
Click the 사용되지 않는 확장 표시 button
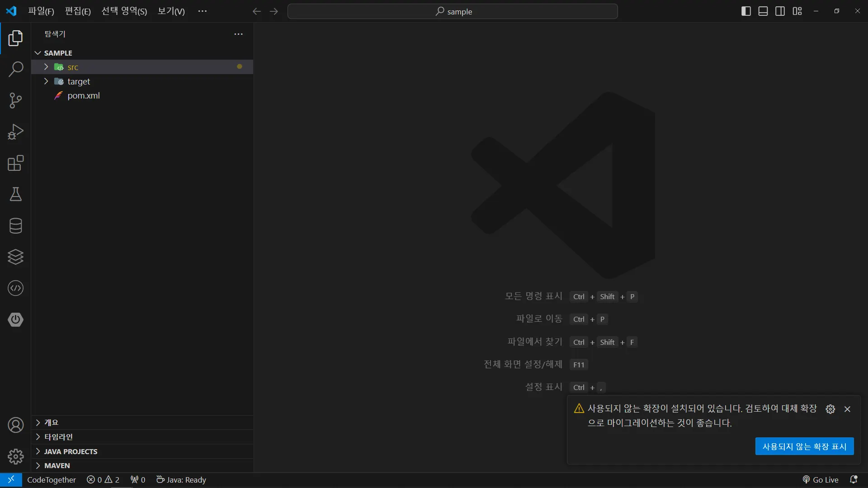[x=804, y=446]
